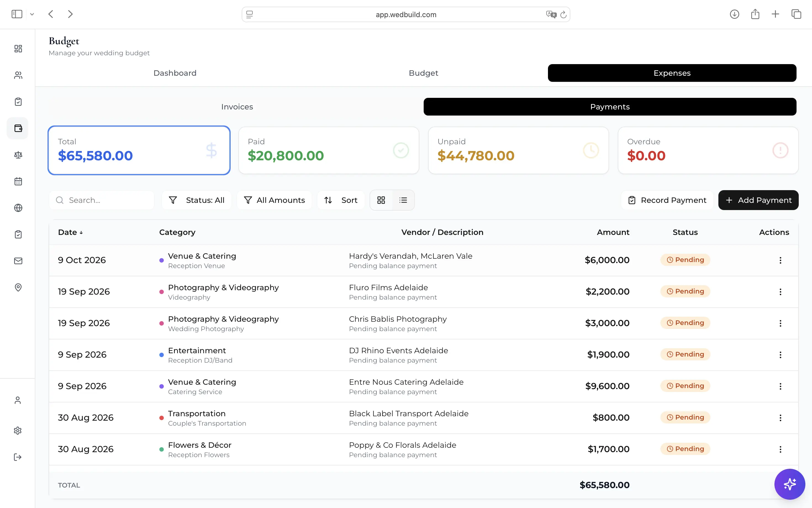The image size is (812, 508).
Task: Open the lower clipboard icon above the mail icon
Action: point(18,234)
